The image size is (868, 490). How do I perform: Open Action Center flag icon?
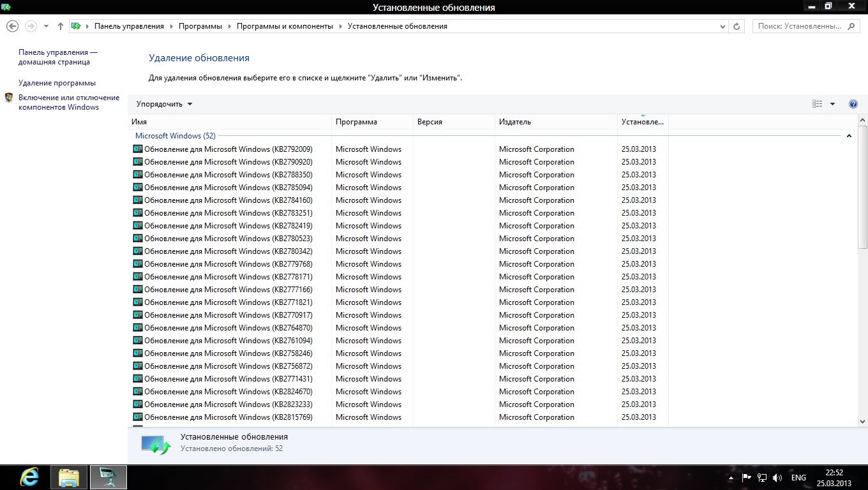point(746,478)
